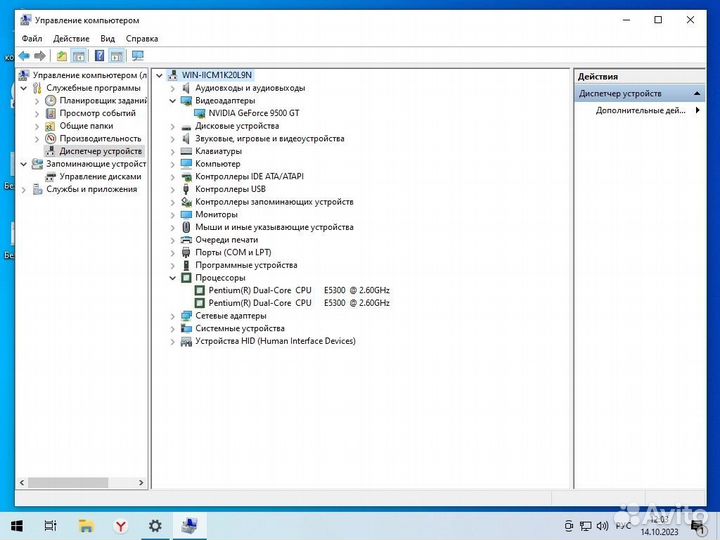
Task: Open the Help question mark toolbar icon
Action: 99,56
